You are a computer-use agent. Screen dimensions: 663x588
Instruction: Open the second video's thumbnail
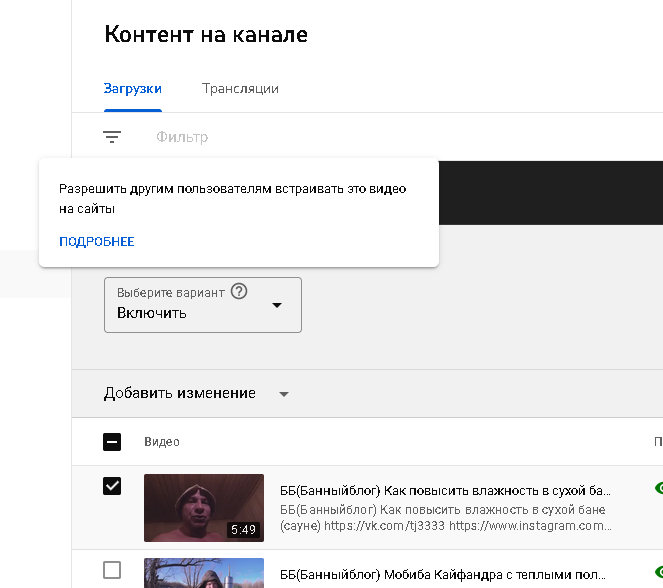click(x=204, y=573)
